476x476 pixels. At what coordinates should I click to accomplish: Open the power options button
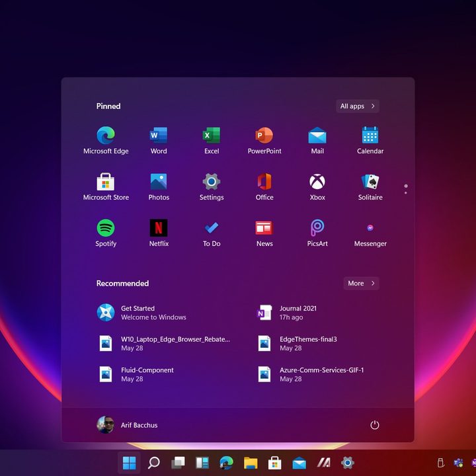tap(375, 424)
